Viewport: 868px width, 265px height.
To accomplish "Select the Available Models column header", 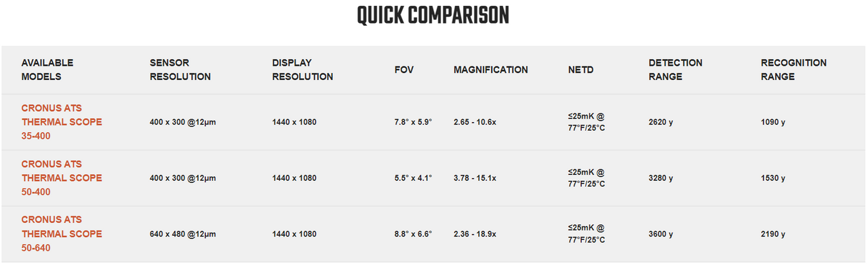I will point(47,70).
